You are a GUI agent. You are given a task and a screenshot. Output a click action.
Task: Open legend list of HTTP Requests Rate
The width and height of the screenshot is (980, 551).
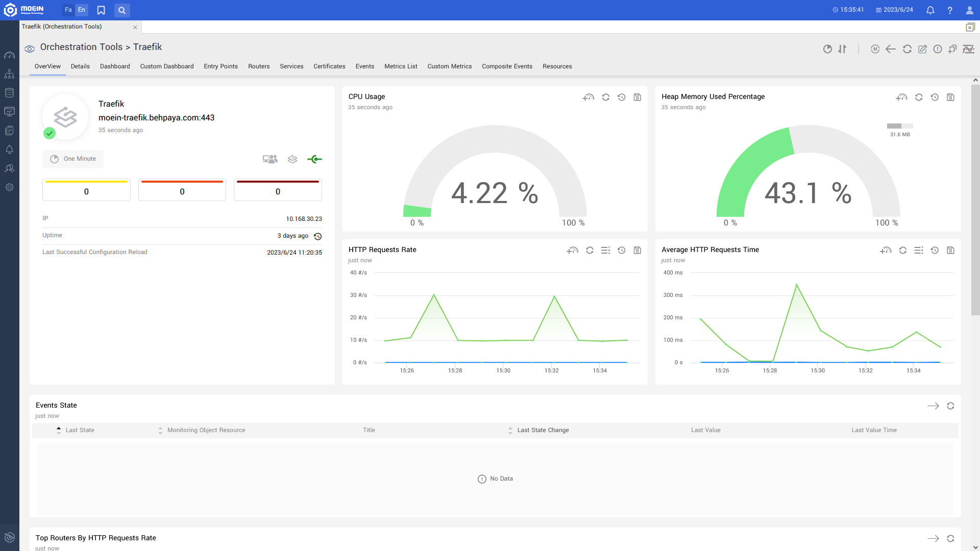pos(605,250)
